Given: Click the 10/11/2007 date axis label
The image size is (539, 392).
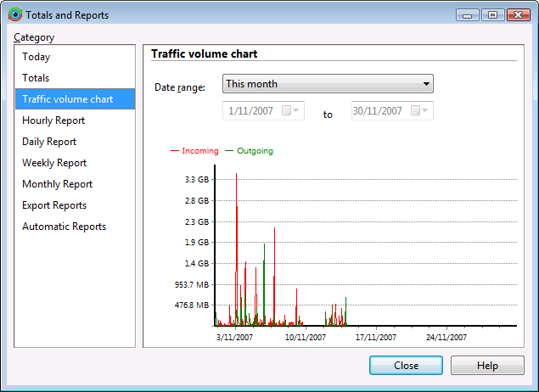Looking at the screenshot, I should point(306,338).
